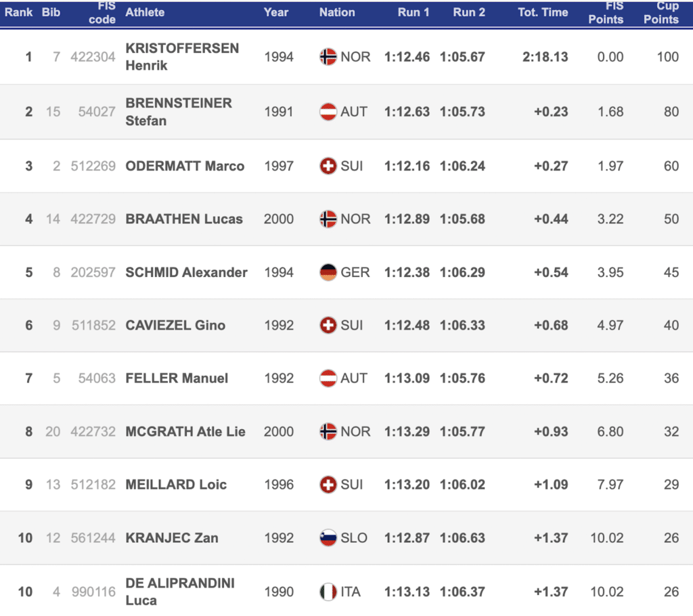Click the Swiss flag in Odermatt's row
Viewport: 693px width, 616px height.
(x=328, y=166)
